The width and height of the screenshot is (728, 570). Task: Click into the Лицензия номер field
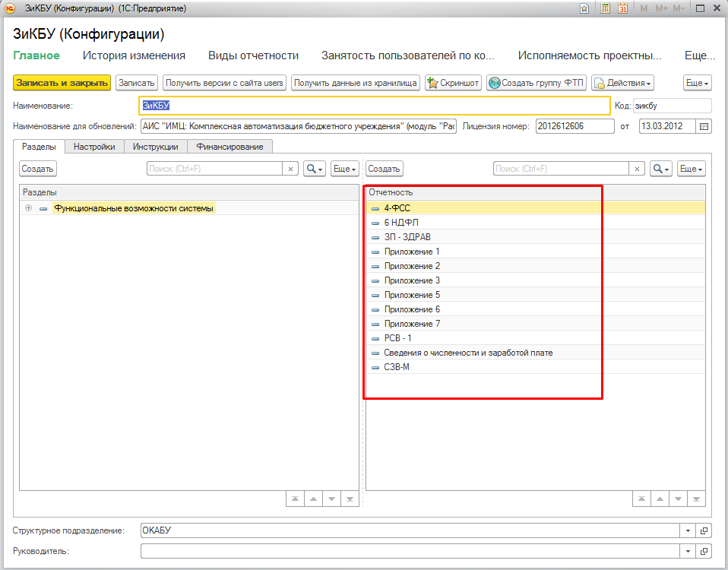click(574, 126)
